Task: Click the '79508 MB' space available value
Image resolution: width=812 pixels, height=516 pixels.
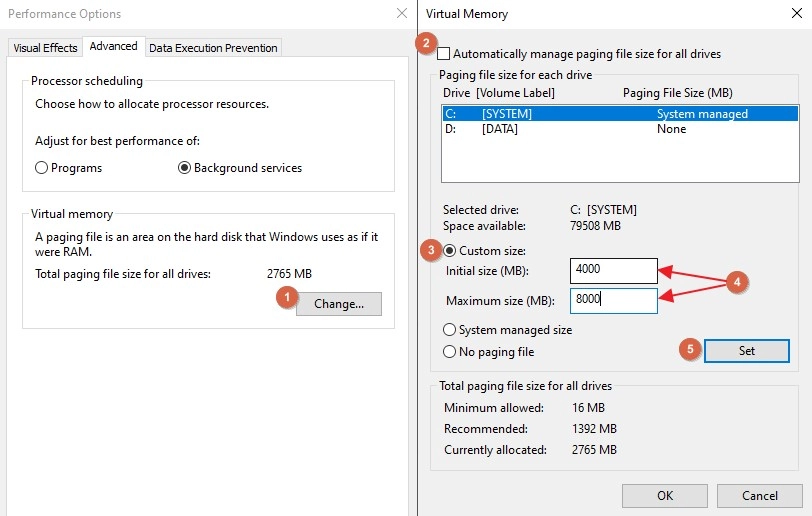Action: point(595,226)
